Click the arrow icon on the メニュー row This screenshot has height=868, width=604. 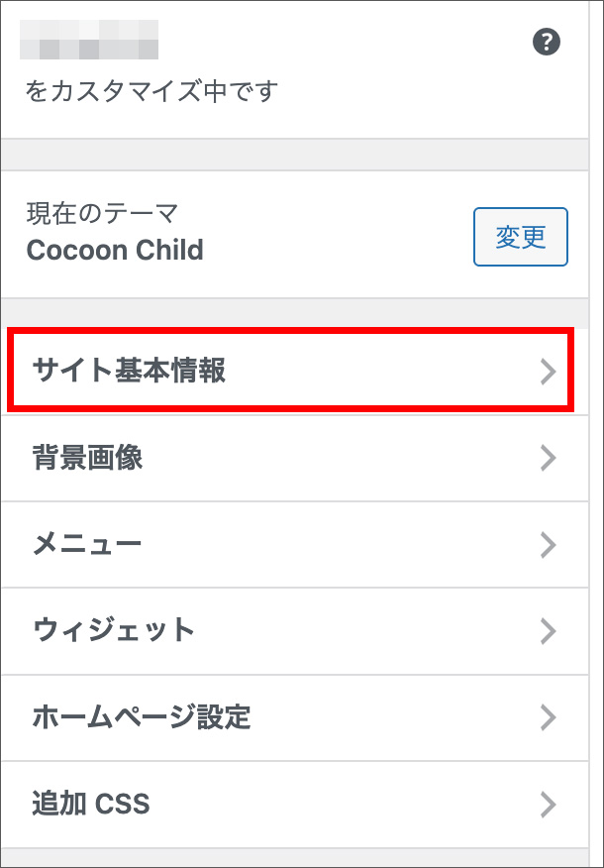[x=548, y=545]
